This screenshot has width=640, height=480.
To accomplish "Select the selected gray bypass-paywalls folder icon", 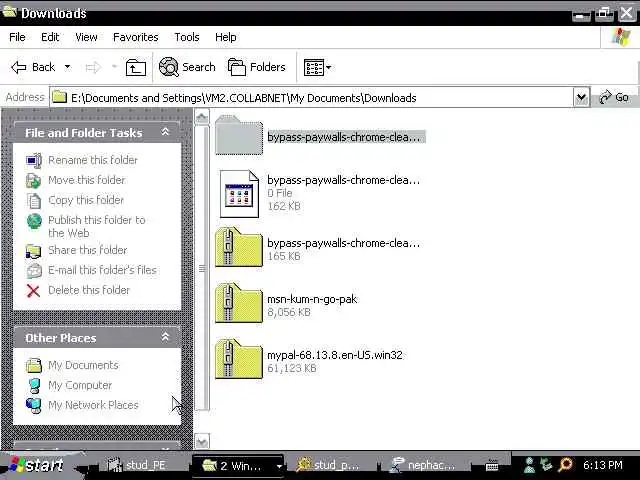I will tap(239, 136).
